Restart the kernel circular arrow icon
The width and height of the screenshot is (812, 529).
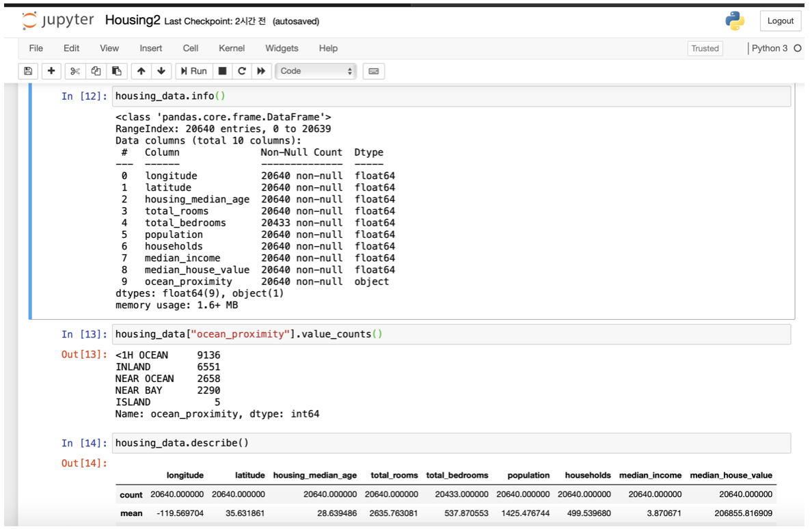[242, 71]
